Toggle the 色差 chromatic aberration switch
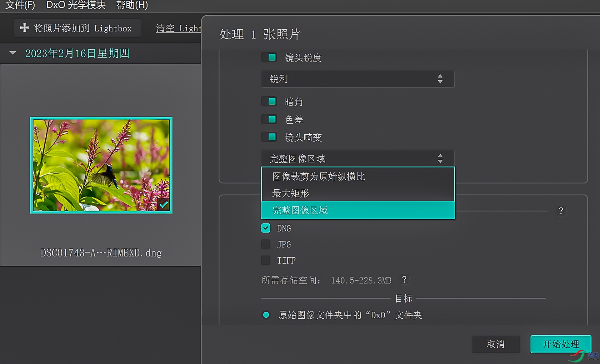Screen dimensions: 600x364 pyautogui.click(x=269, y=119)
